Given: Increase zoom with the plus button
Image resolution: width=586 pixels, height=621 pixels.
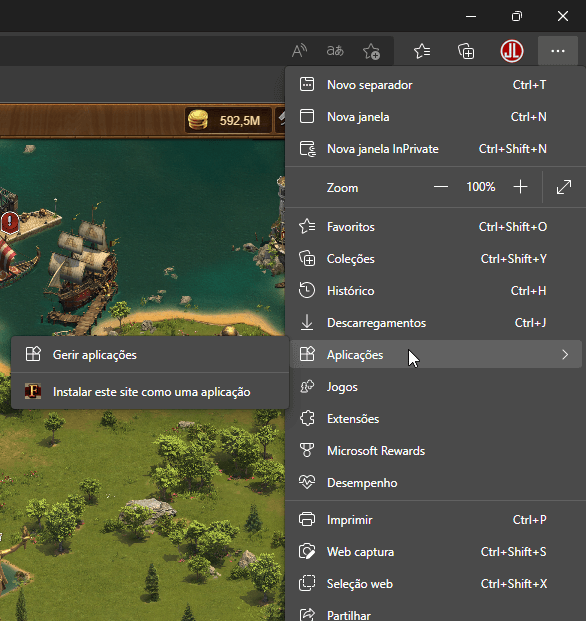Looking at the screenshot, I should [x=520, y=187].
